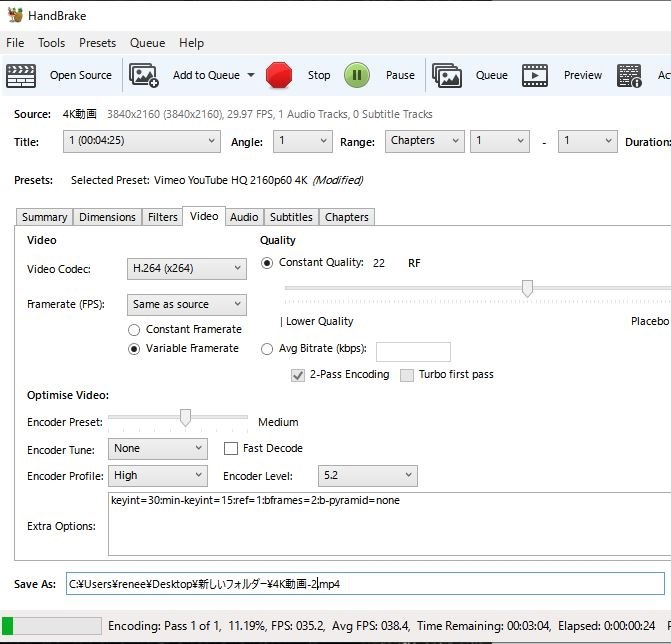
Task: Open the Encoder Profile High dropdown
Action: [157, 476]
